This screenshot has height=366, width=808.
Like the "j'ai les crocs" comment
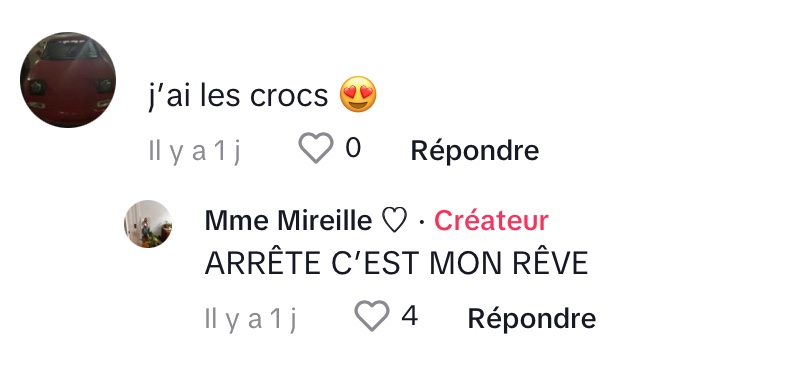pos(316,148)
